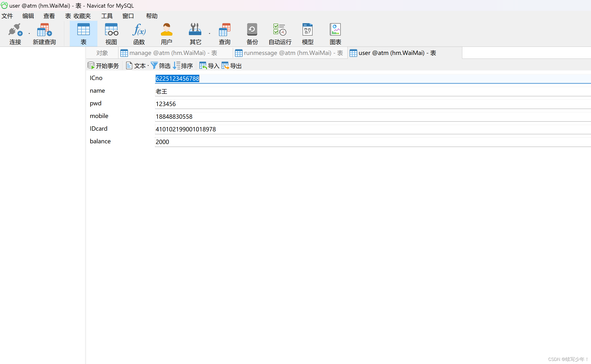This screenshot has width=591, height=364.
Task: Click the mobile field label
Action: tap(99, 116)
